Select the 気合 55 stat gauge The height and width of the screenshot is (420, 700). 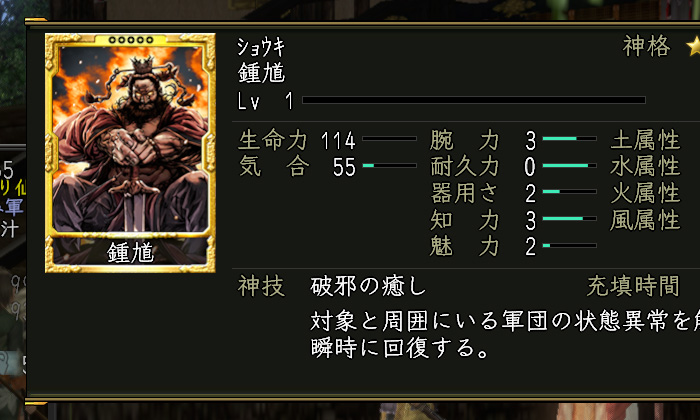[390, 166]
